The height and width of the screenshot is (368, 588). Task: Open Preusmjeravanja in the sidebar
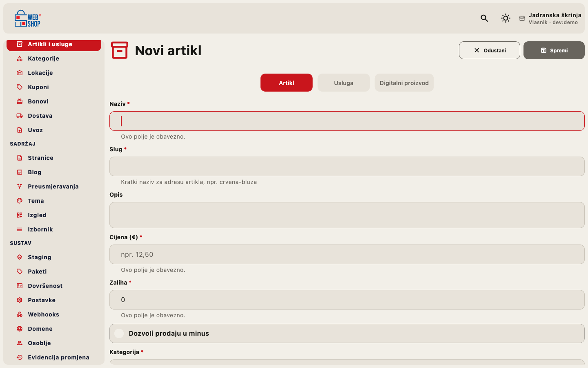click(54, 186)
